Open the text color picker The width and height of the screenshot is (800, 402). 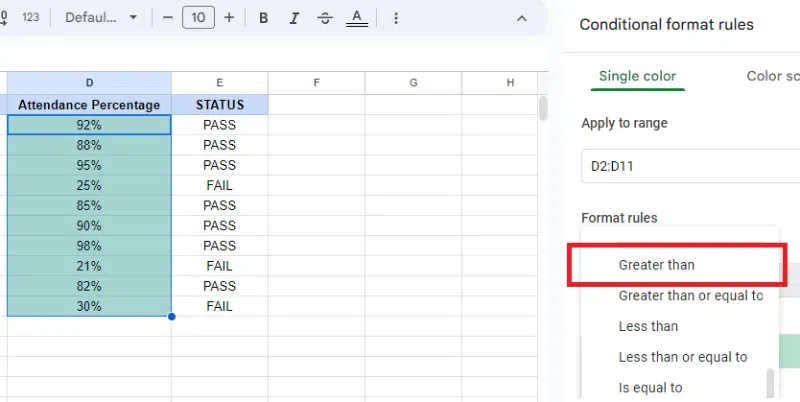click(x=357, y=18)
